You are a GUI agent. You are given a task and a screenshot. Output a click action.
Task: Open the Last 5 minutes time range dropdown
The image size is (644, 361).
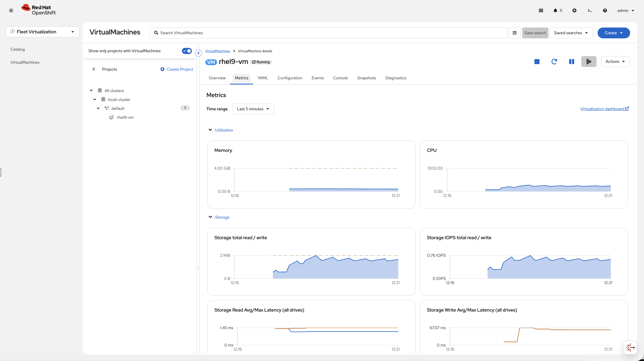(x=253, y=109)
